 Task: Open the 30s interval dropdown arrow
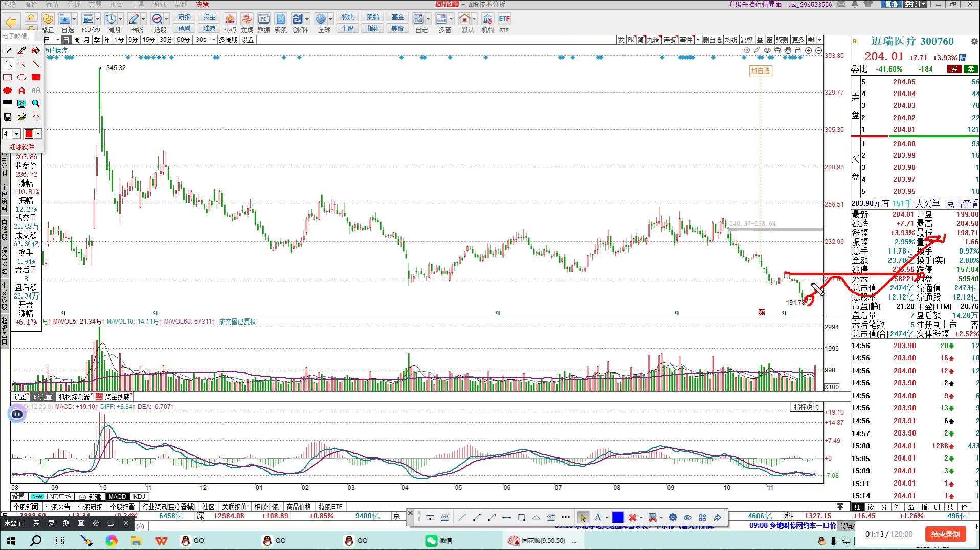[x=213, y=40]
